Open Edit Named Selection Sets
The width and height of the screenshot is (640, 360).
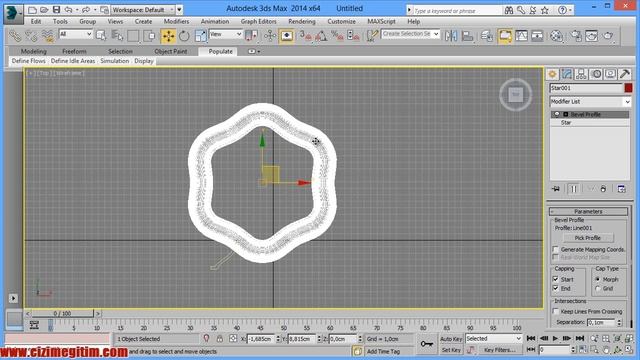point(372,36)
